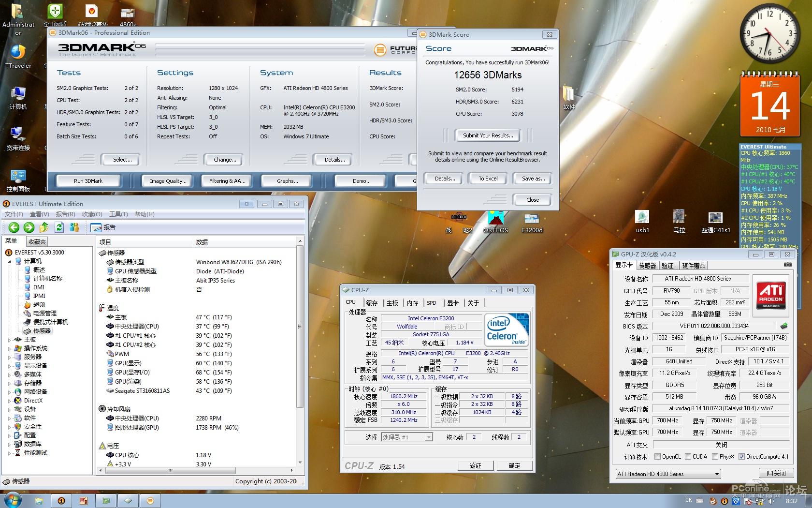Close the 3DMark Score dialog via Close button

click(x=533, y=200)
